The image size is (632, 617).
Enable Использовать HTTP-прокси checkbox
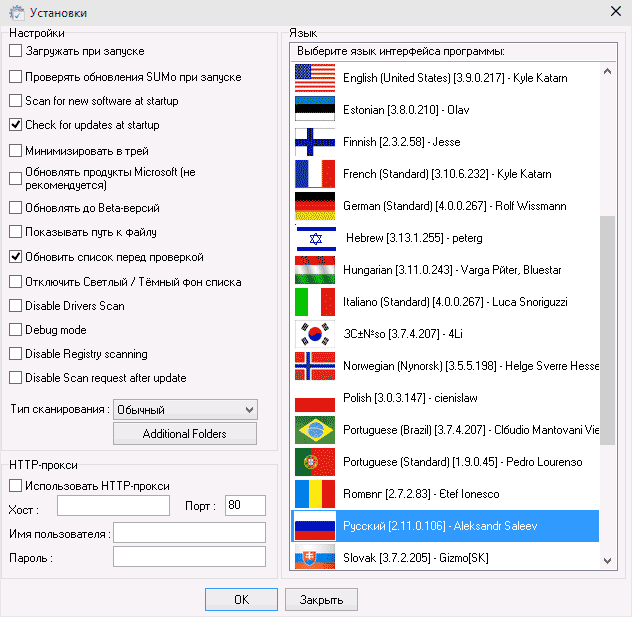[x=15, y=486]
